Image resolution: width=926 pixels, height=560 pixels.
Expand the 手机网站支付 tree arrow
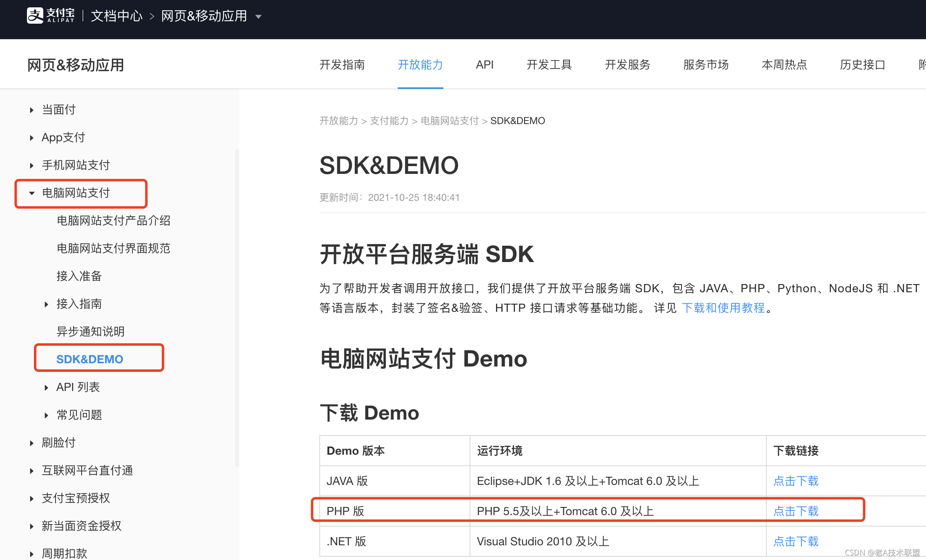(31, 165)
